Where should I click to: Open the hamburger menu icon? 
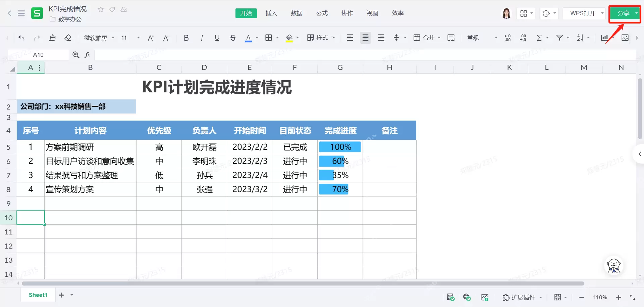[21, 13]
